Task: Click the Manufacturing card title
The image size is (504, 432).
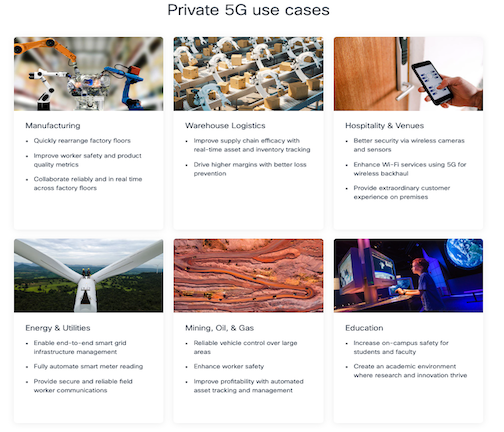Action: point(53,126)
